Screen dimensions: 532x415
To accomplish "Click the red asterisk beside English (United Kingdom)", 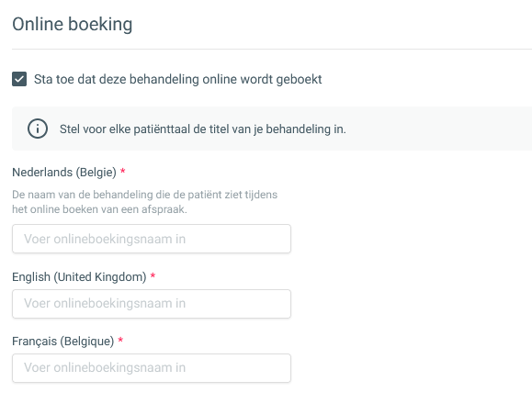I will click(x=153, y=275).
